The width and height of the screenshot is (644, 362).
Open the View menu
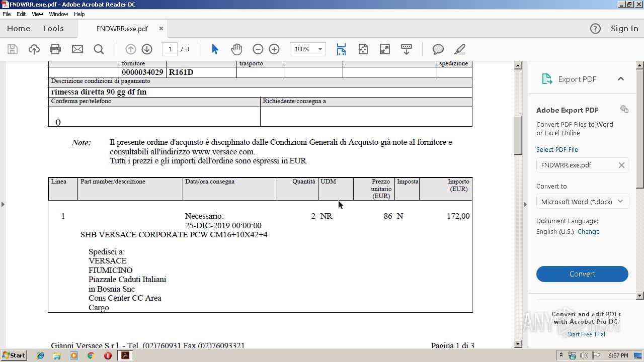coord(37,14)
